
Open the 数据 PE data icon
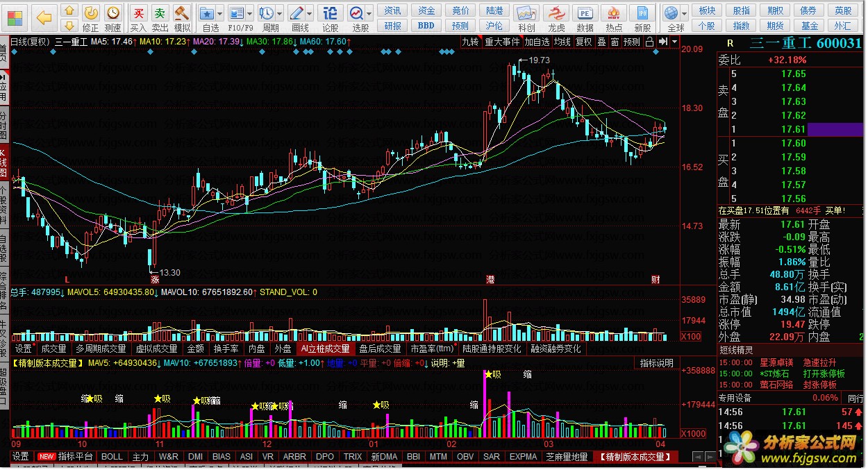tap(585, 12)
